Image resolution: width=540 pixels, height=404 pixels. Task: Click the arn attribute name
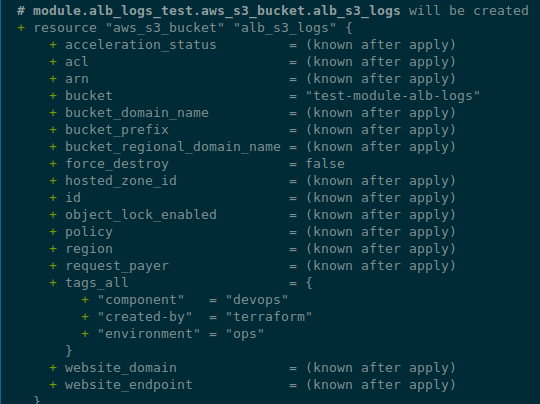tap(77, 79)
